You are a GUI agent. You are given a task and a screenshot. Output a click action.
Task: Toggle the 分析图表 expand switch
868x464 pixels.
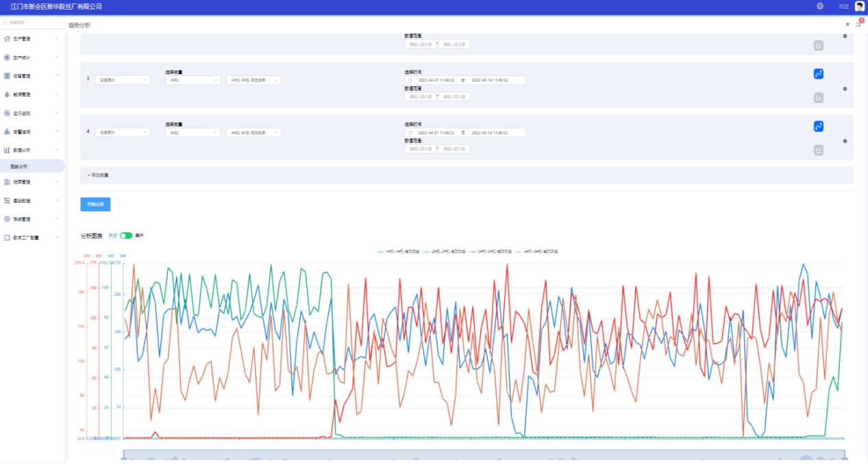(x=125, y=236)
